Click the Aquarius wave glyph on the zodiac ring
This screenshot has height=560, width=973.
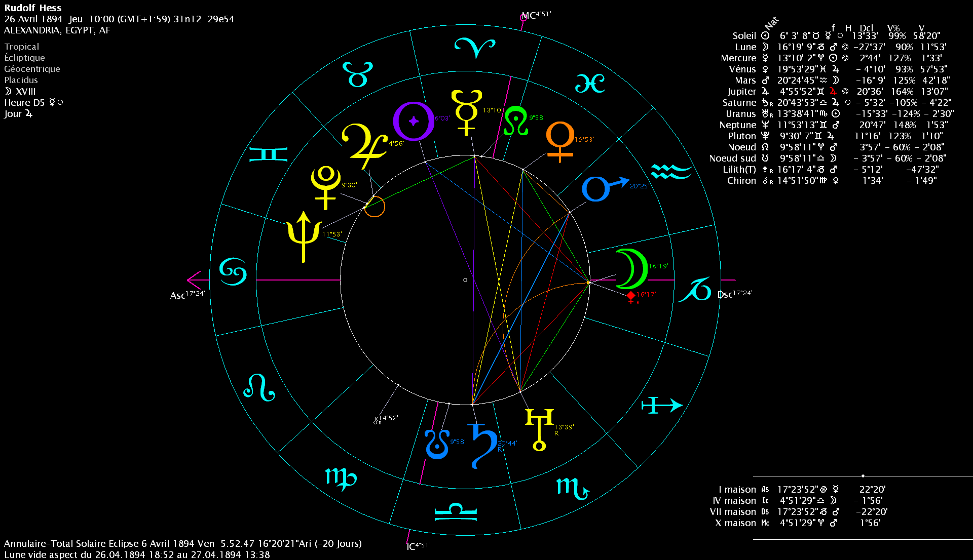point(671,172)
